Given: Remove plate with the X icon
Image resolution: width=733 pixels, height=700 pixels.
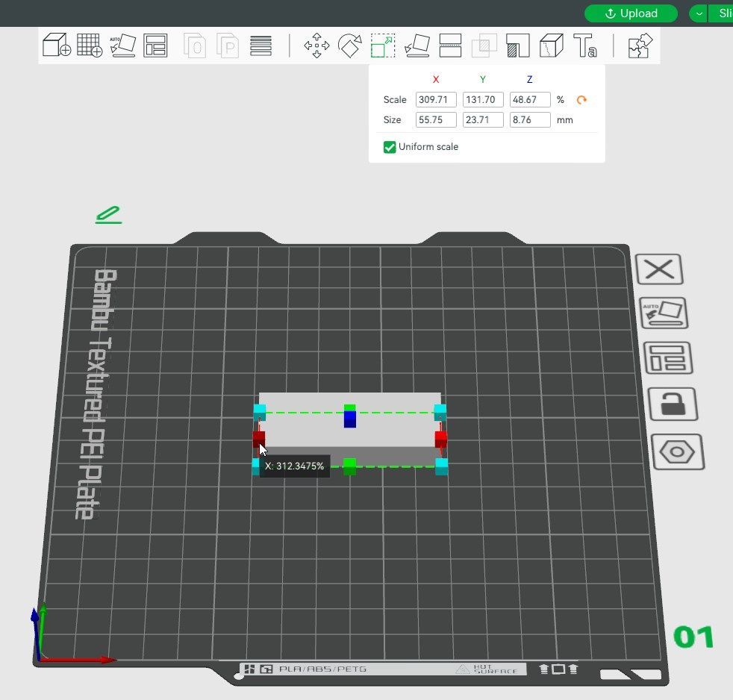Looking at the screenshot, I should click(659, 269).
